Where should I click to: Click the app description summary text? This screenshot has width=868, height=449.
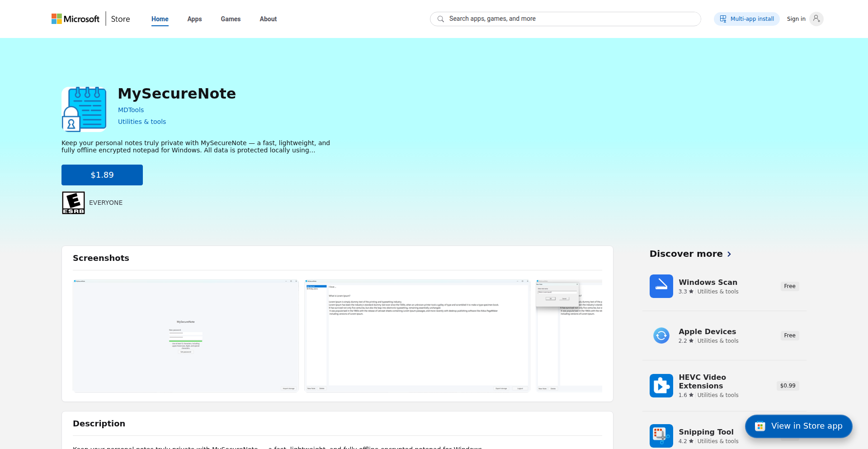coord(196,147)
